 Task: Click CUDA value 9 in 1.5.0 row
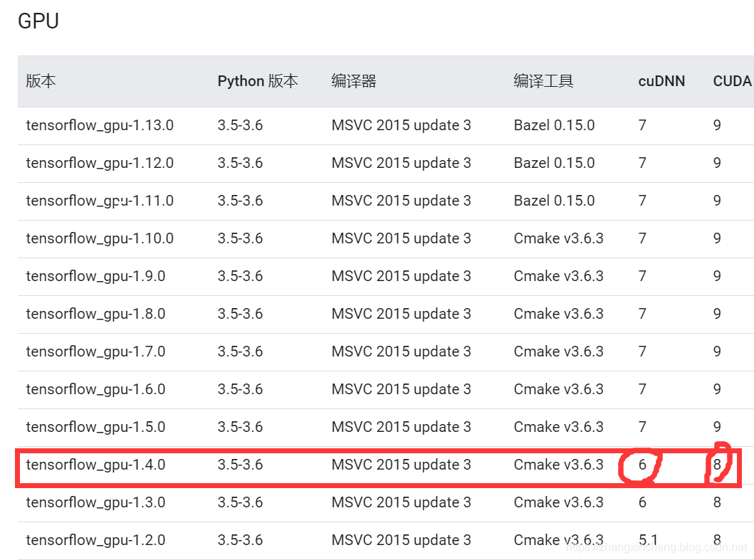717,428
